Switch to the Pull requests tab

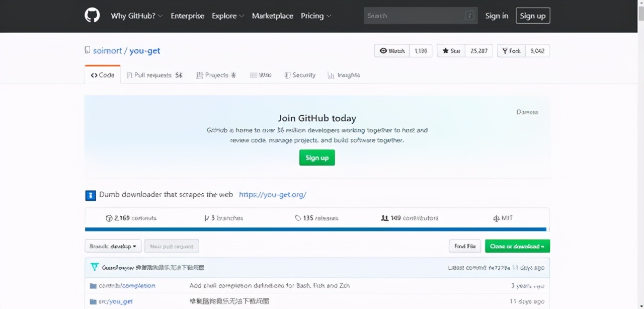[154, 75]
